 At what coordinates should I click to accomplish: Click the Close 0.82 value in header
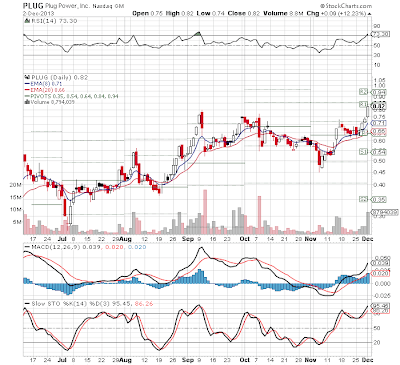coord(243,13)
